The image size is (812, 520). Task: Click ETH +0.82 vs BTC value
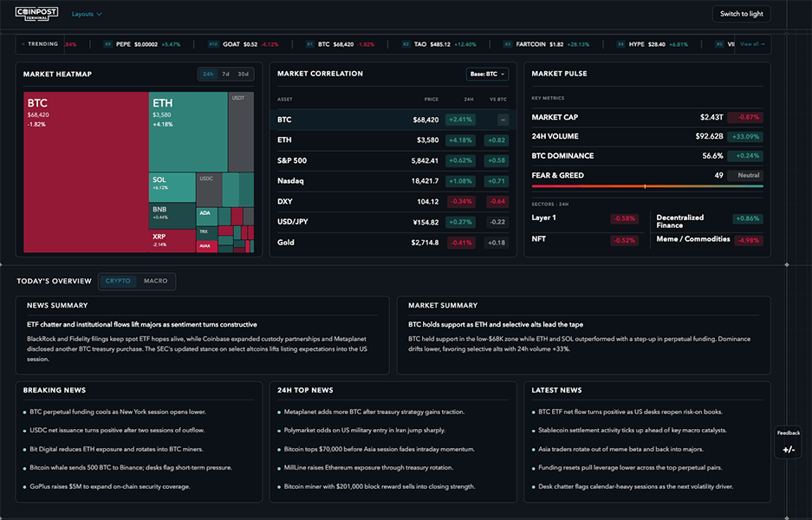pos(496,140)
